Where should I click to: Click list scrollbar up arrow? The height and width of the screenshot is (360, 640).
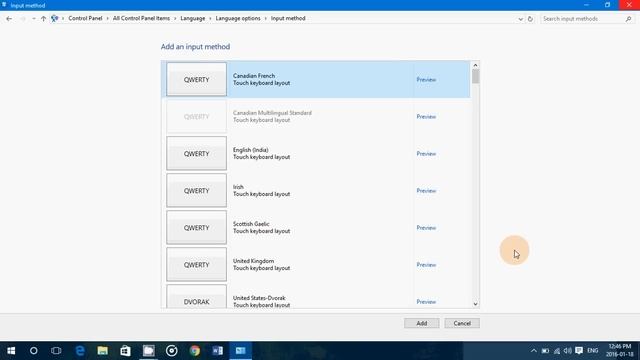point(475,65)
